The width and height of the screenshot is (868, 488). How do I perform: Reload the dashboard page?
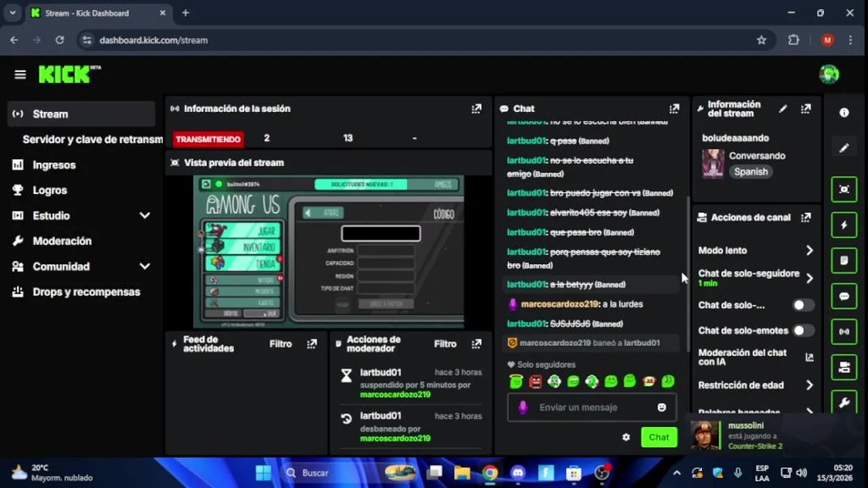[x=60, y=40]
